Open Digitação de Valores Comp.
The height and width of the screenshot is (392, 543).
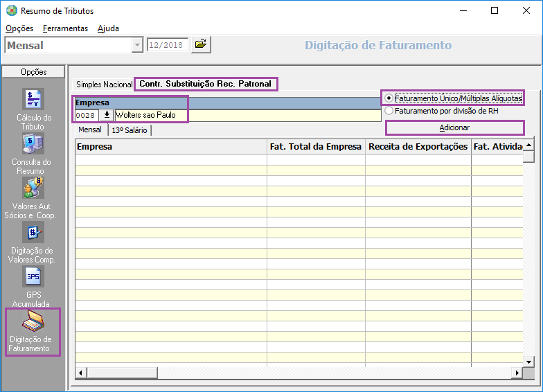pyautogui.click(x=33, y=242)
